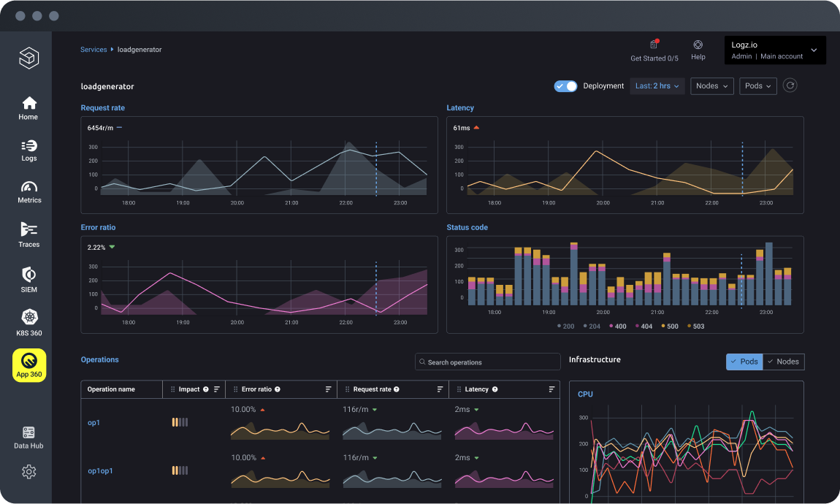Click the refresh icon button
The image size is (840, 504).
click(790, 85)
